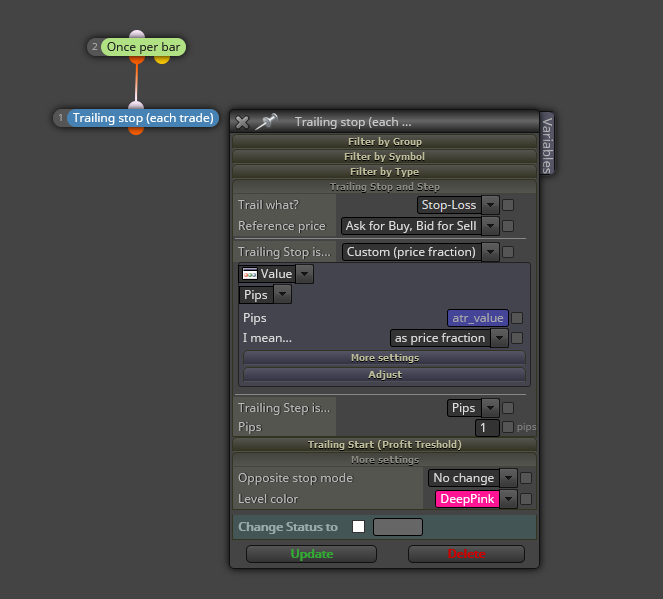
Task: Open the Trailing Stop is... dropdown
Action: point(421,252)
